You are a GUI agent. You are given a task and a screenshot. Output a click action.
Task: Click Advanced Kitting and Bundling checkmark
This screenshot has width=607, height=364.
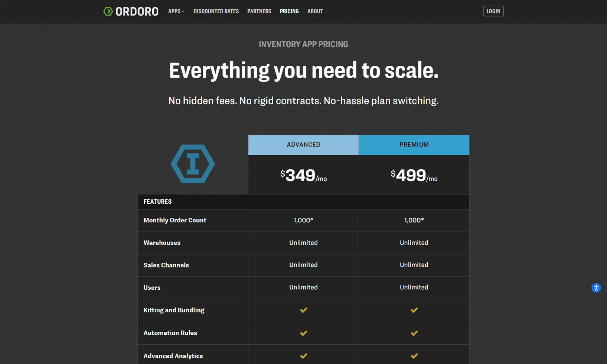(303, 310)
